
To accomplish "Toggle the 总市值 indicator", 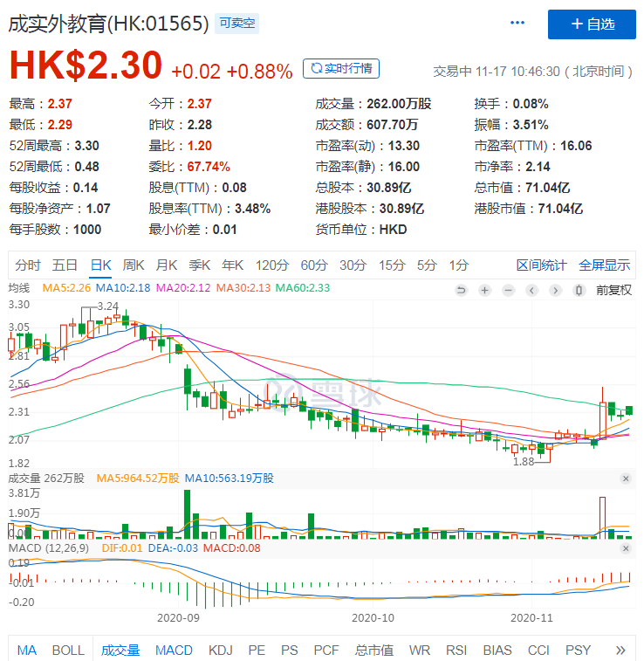I will coord(374,650).
